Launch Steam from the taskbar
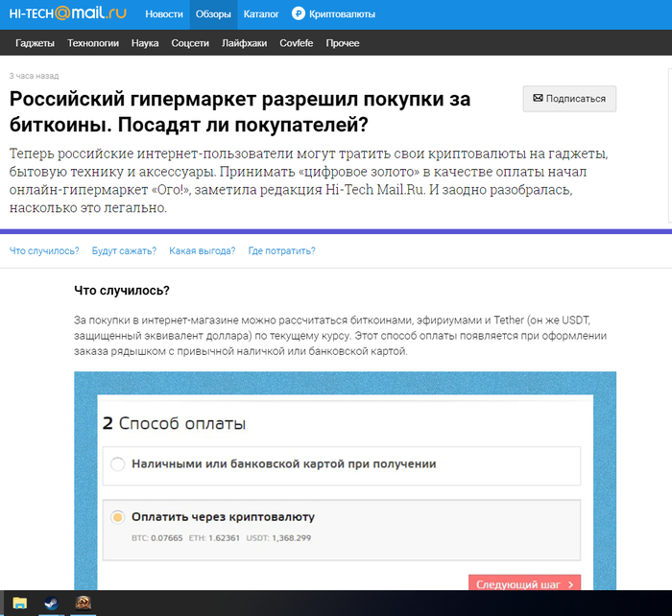The height and width of the screenshot is (616, 672). (x=51, y=604)
